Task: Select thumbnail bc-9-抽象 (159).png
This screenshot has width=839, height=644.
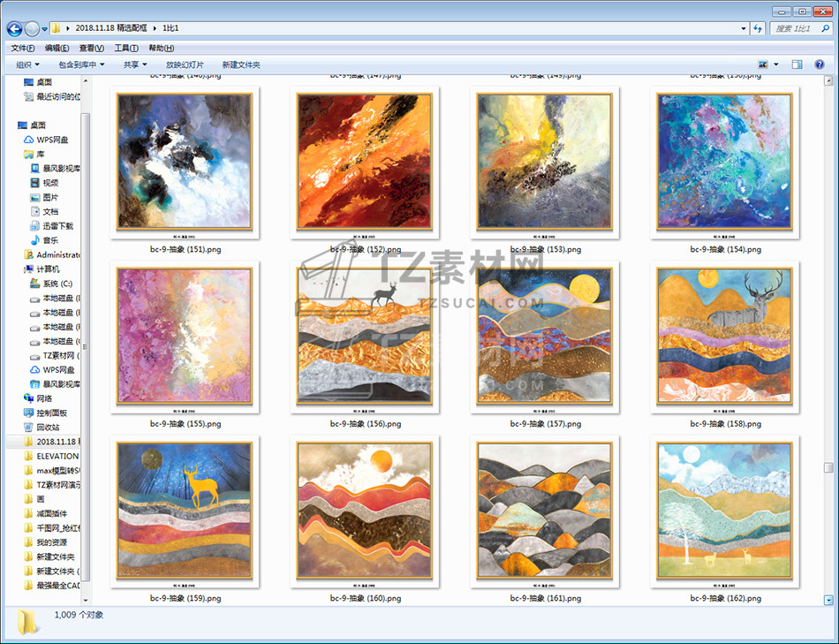Action: point(185,511)
